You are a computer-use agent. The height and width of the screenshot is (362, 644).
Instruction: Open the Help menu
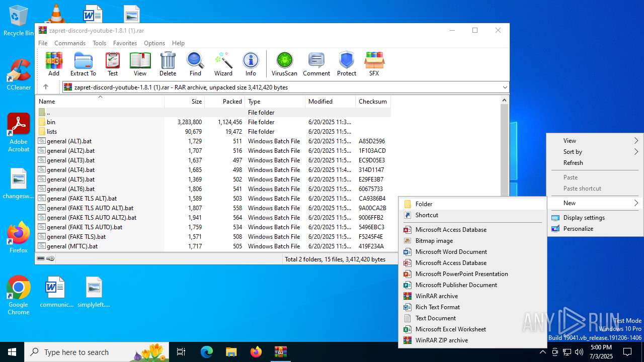point(178,43)
